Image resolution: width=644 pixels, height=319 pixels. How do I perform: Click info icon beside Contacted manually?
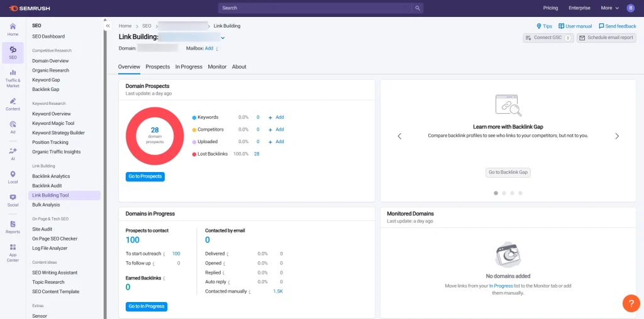250,291
